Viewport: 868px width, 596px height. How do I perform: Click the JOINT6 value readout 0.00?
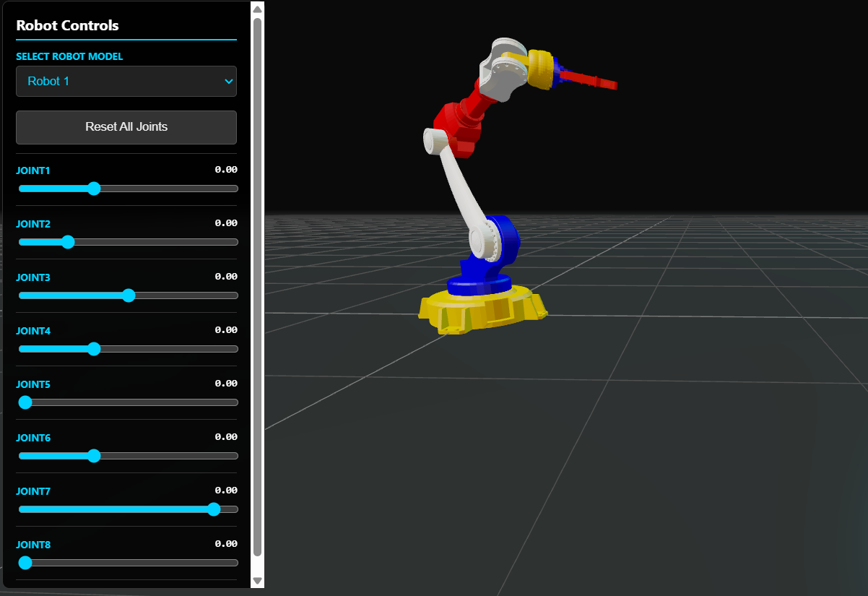point(226,437)
